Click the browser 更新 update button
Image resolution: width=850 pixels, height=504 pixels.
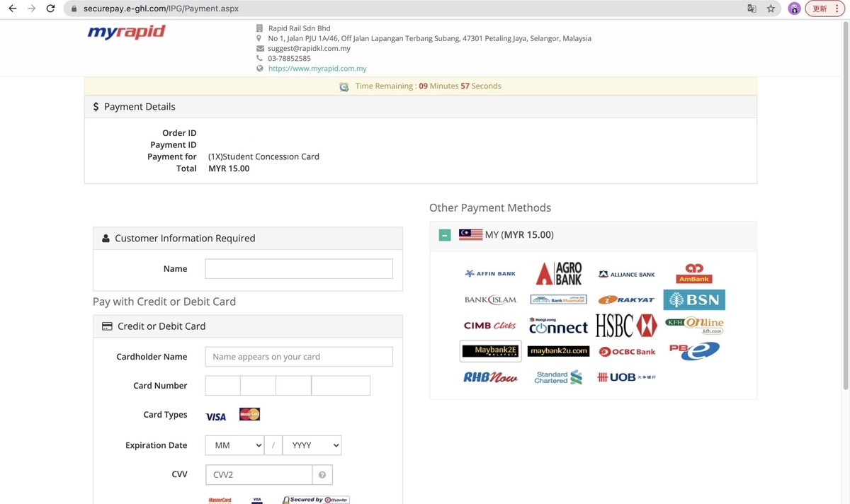pos(820,8)
